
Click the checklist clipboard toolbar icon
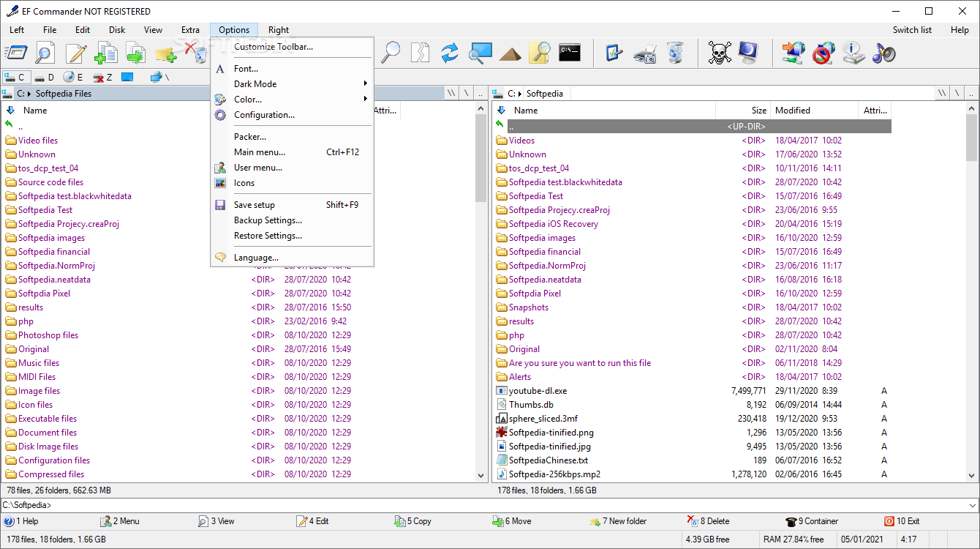614,53
